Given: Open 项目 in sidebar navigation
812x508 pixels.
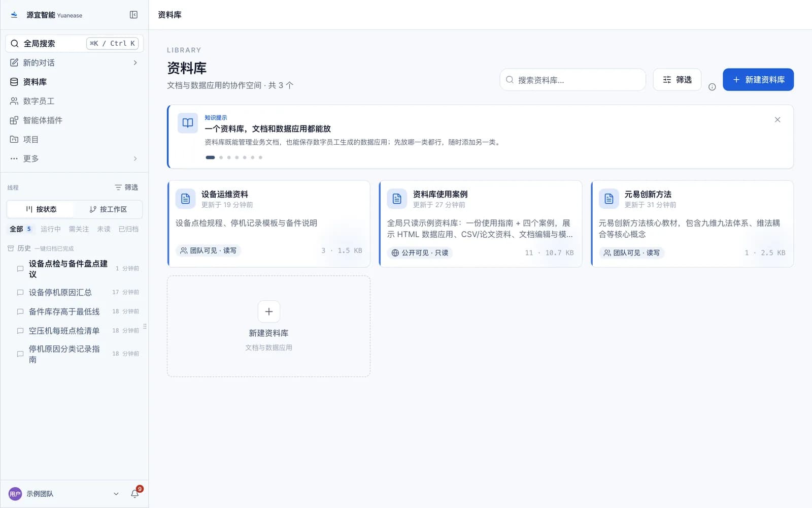Looking at the screenshot, I should point(75,139).
